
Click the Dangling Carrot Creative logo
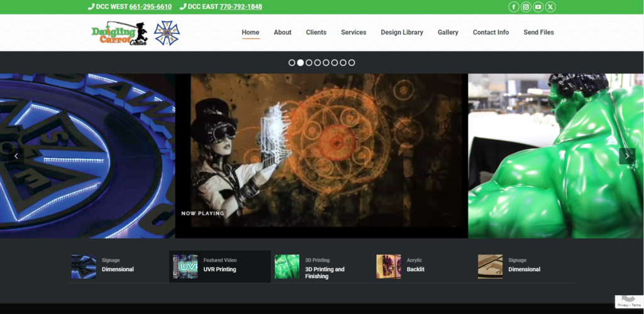click(x=119, y=33)
